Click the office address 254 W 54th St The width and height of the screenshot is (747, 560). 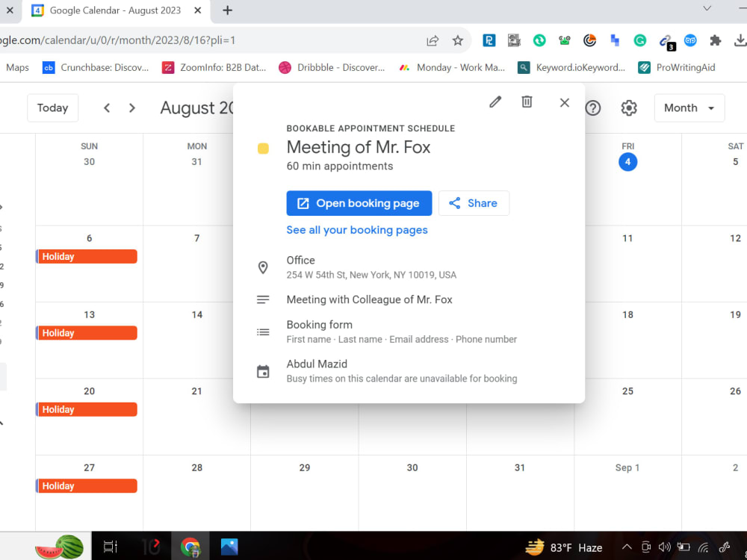click(371, 275)
